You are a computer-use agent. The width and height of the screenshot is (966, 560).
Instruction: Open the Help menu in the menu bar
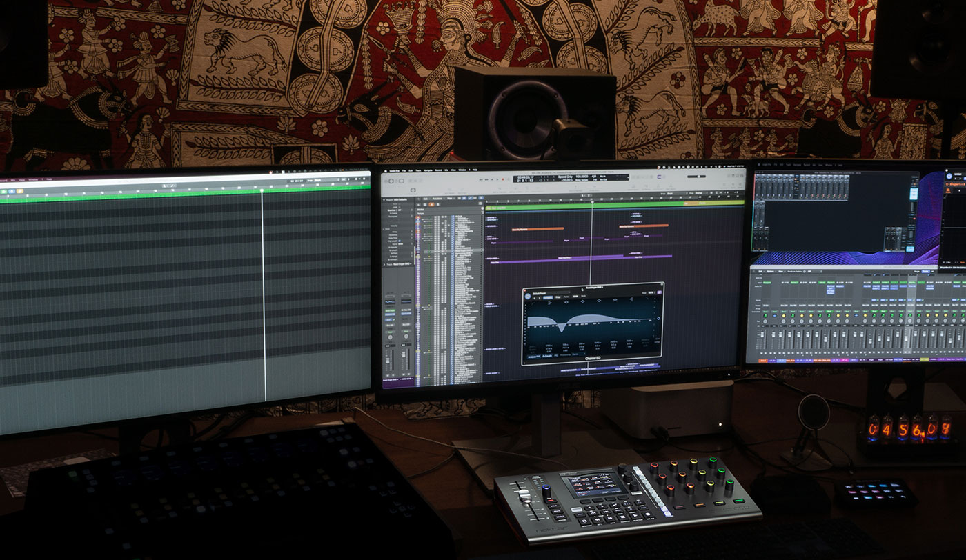[x=475, y=170]
